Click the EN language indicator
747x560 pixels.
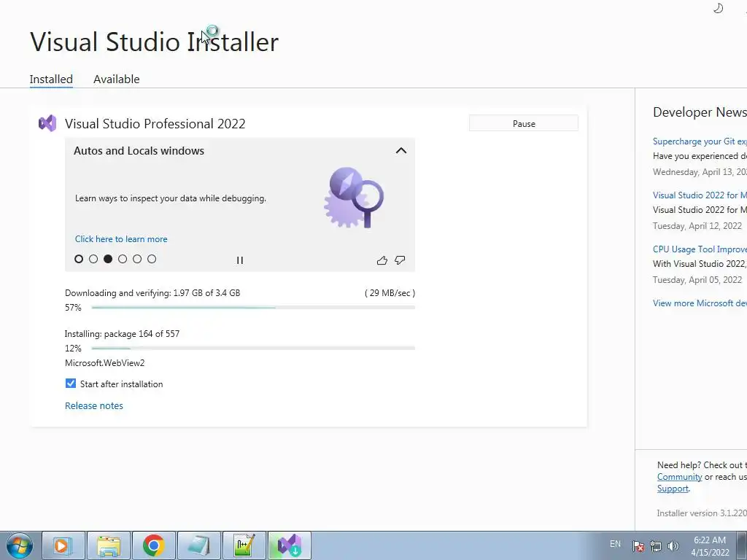615,544
